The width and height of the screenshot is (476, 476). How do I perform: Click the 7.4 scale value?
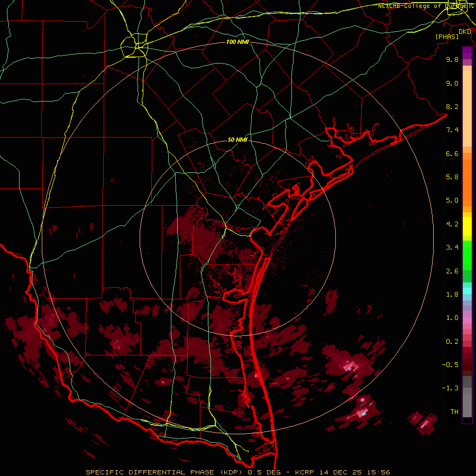pos(452,130)
